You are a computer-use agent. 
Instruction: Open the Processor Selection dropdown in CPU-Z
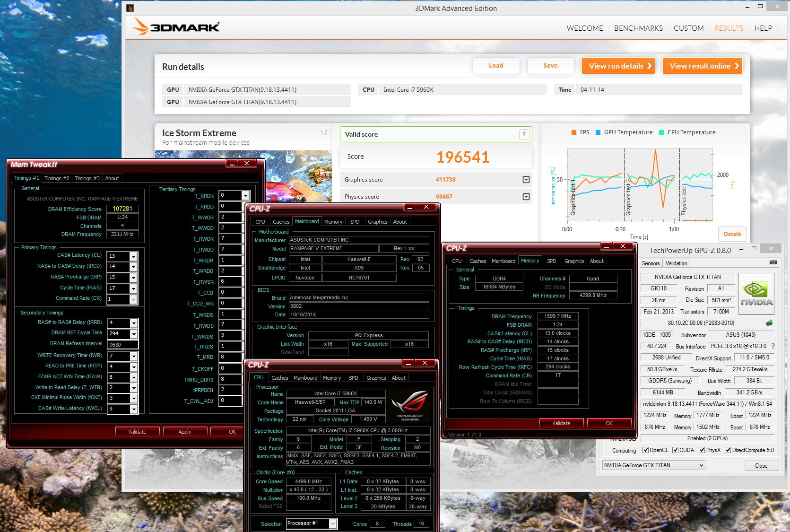coord(333,523)
